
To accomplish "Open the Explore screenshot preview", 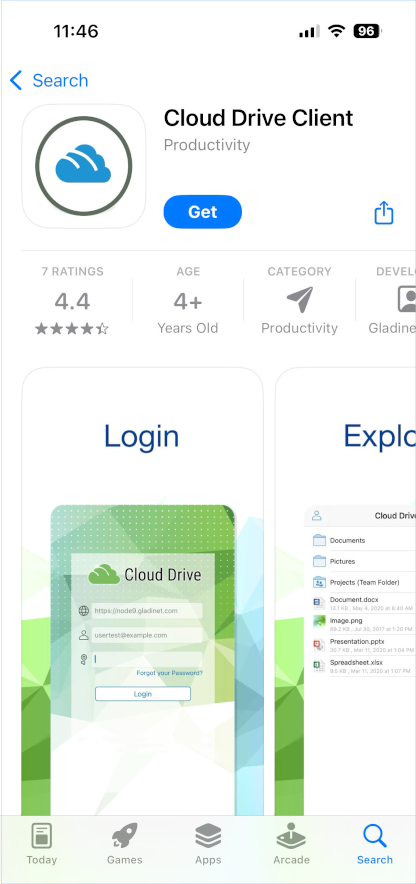I will (346, 591).
